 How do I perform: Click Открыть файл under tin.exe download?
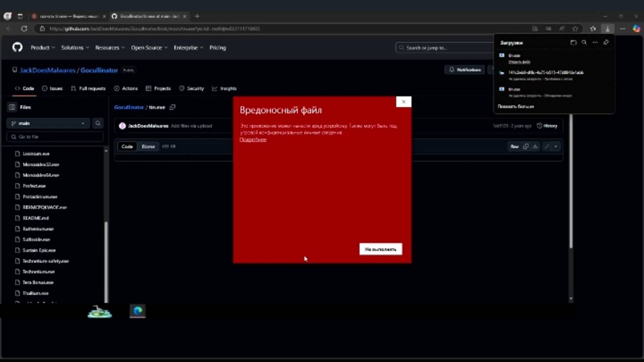pos(519,62)
